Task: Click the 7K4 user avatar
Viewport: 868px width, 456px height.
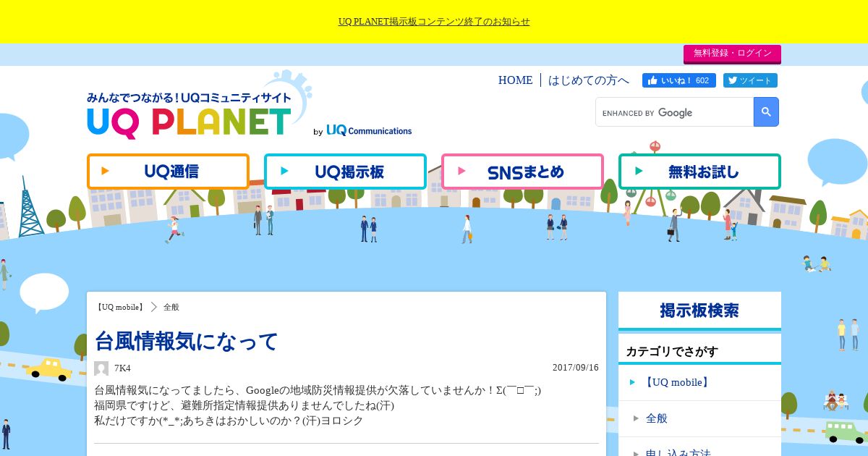Action: click(101, 368)
